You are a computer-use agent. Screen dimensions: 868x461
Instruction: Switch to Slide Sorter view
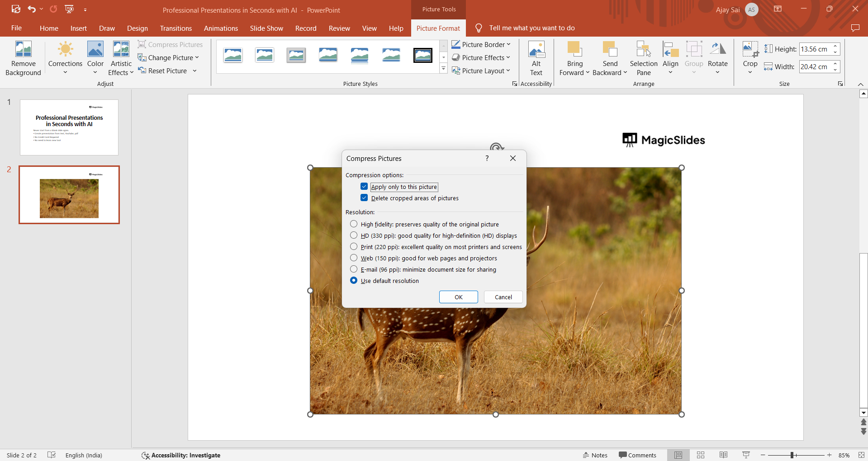[x=701, y=455]
